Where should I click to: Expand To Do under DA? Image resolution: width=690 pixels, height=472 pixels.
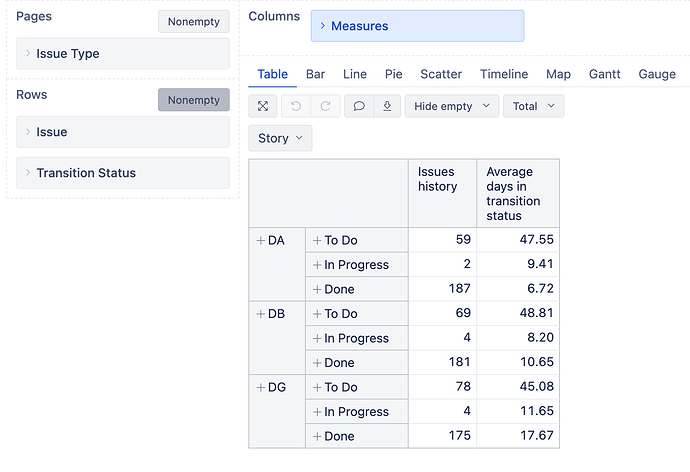(x=317, y=241)
